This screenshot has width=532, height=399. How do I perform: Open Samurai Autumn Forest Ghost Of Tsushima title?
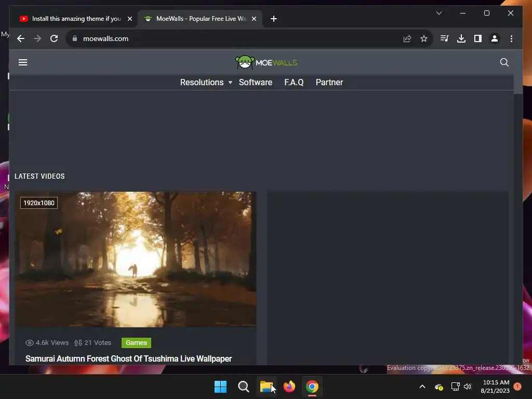point(129,358)
